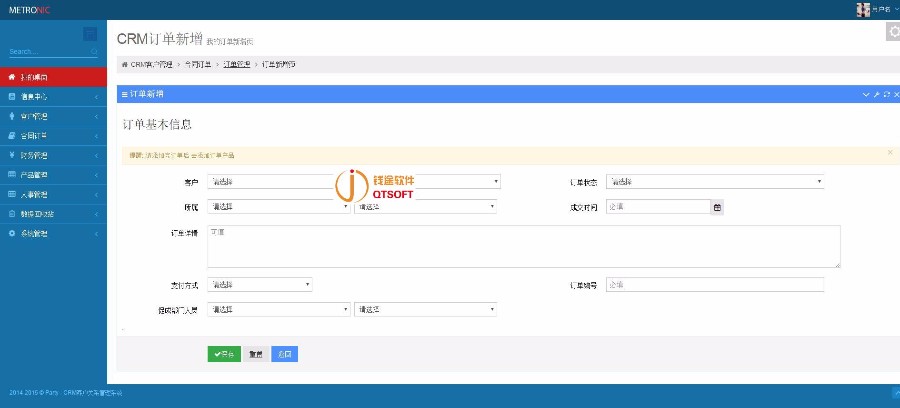Click the user avatar picture in the header
The image size is (900, 408).
[863, 9]
